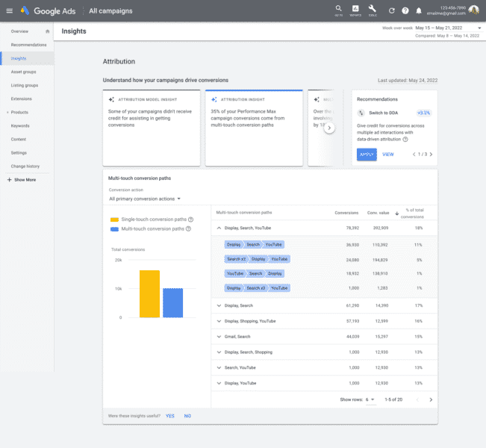Open the Tools wrench icon
Viewport: 486px width, 448px height.
[x=373, y=10]
